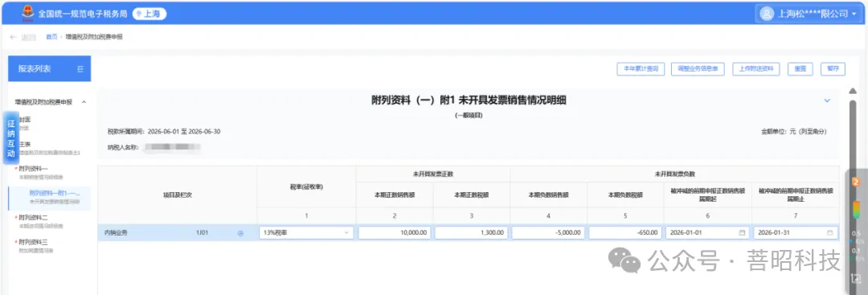Viewport: 868px width, 295px height.
Task: Click the 本年累计查询 button
Action: click(641, 69)
